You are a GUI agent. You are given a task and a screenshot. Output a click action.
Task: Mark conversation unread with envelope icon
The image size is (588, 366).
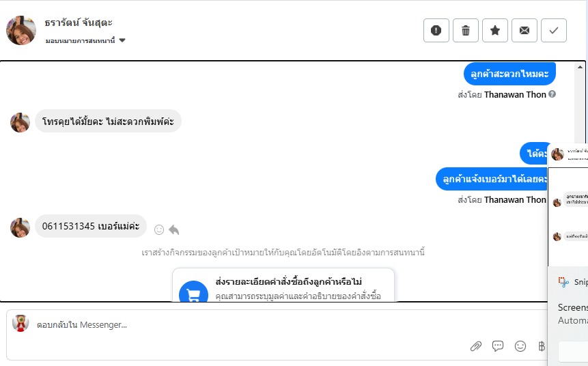524,30
